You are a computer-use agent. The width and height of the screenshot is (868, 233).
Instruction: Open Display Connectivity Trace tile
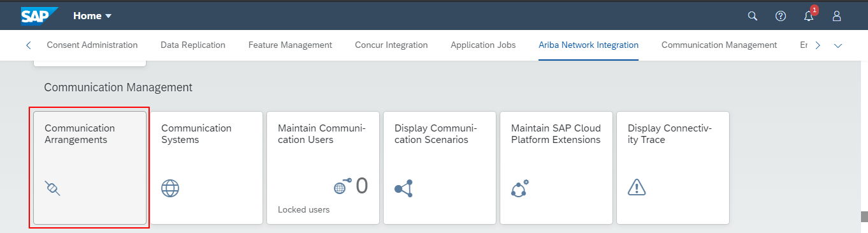point(673,168)
